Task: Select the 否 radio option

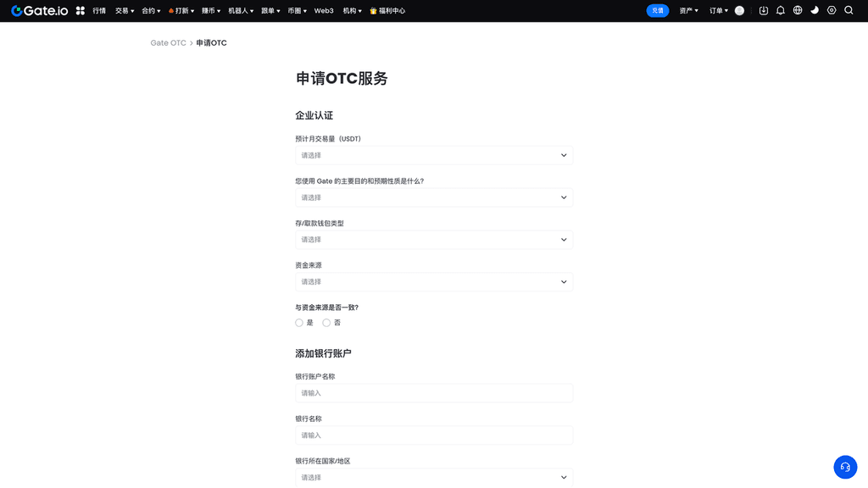Action: click(326, 323)
